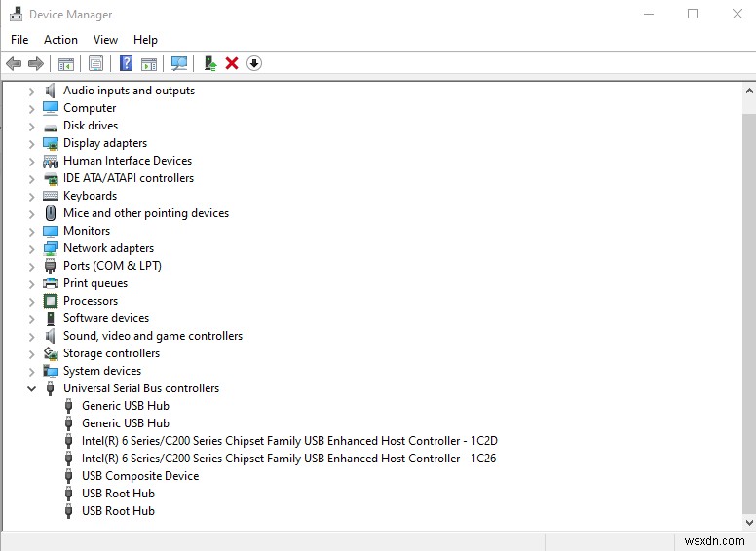
Task: Open the Action menu
Action: 60,40
